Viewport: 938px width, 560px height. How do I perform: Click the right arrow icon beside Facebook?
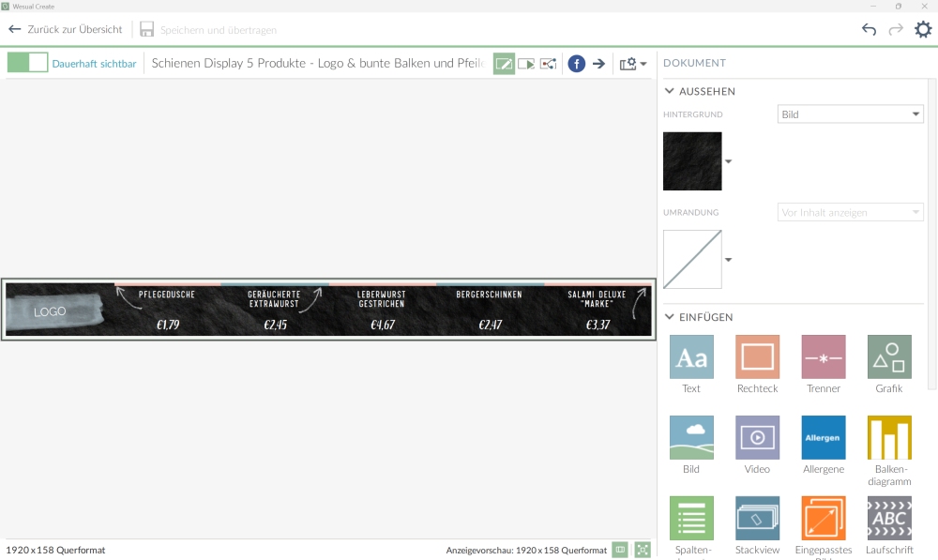(x=598, y=64)
